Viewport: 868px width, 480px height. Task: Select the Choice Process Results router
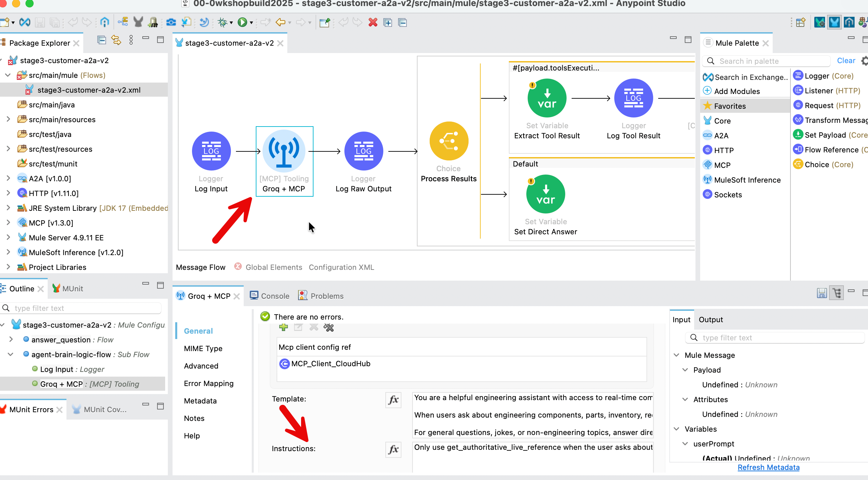[x=448, y=141]
